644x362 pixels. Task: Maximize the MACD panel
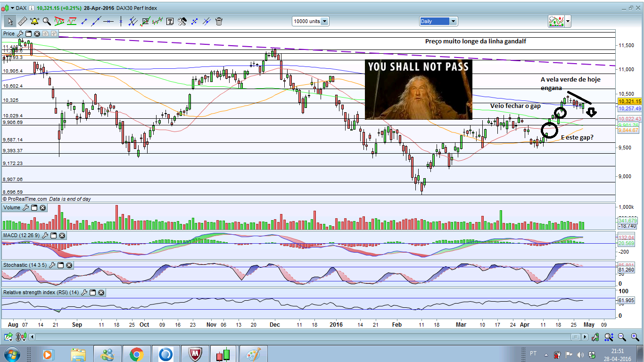tap(53, 235)
